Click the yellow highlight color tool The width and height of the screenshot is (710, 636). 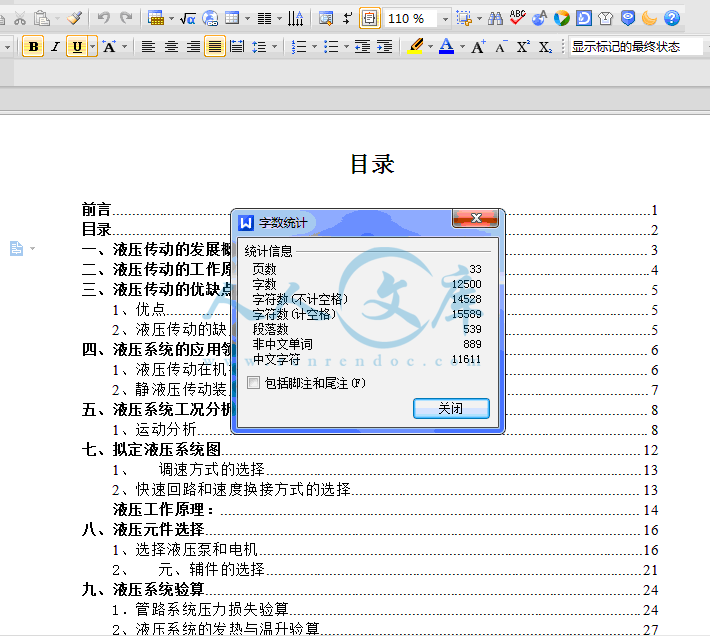coord(415,47)
